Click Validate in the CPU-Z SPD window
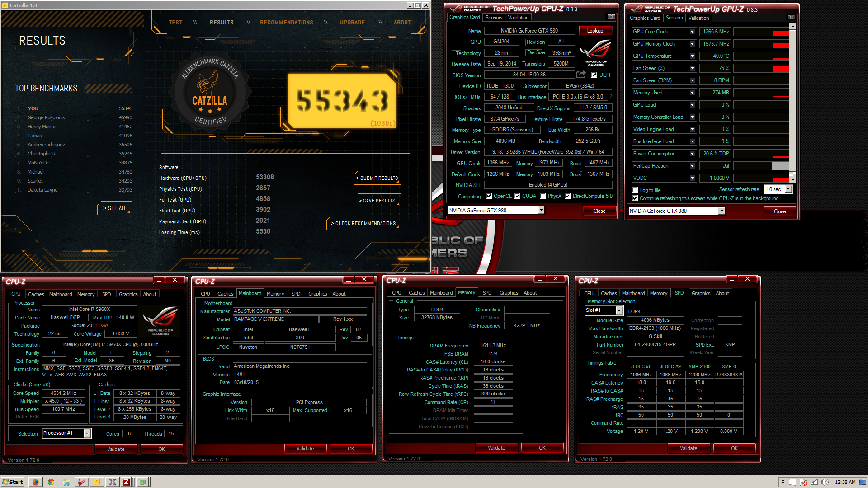868x488 pixels. [689, 448]
